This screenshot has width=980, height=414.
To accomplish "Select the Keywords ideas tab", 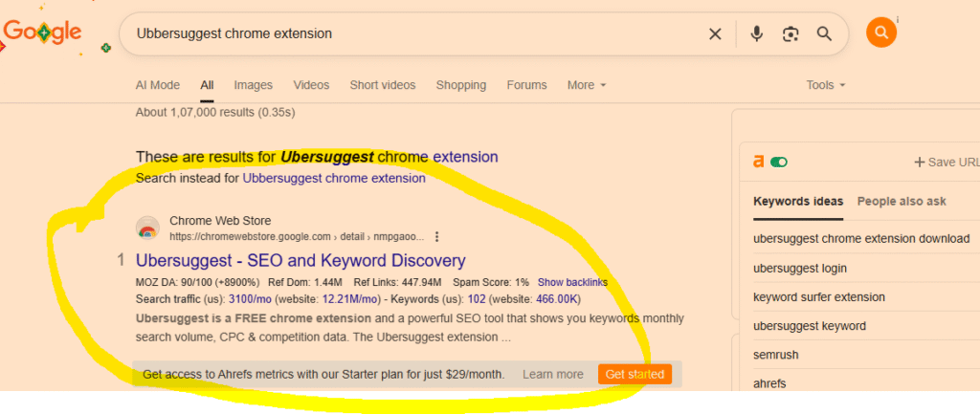I will tap(798, 201).
